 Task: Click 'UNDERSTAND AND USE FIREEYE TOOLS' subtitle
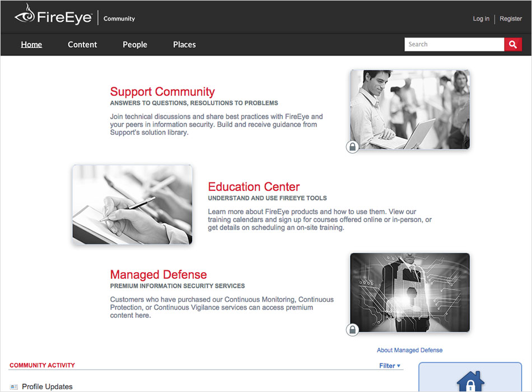pyautogui.click(x=267, y=198)
